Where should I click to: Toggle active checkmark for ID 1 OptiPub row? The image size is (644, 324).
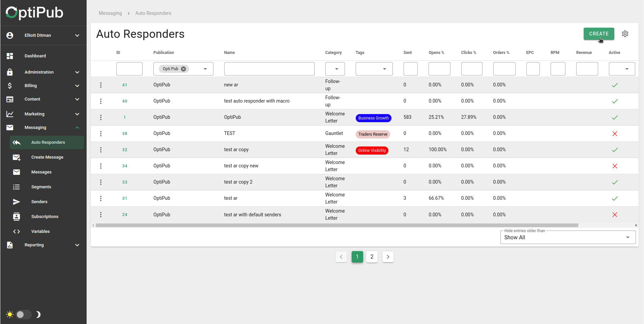[615, 117]
